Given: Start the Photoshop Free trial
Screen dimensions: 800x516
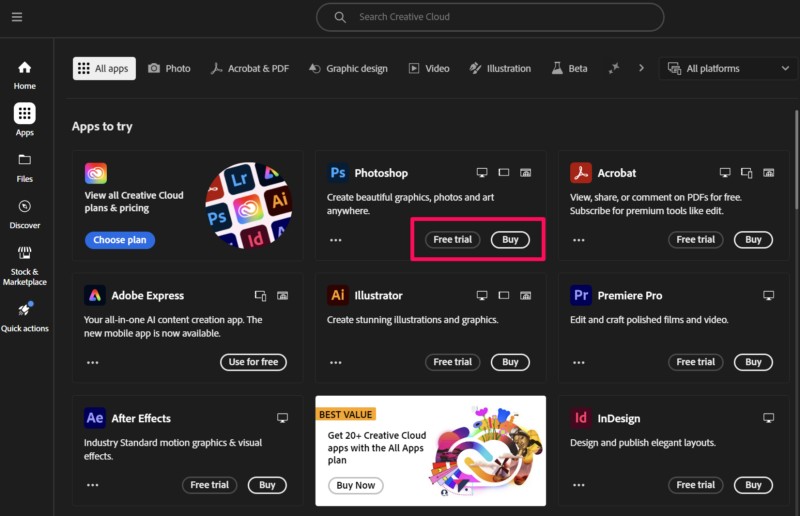Looking at the screenshot, I should pos(453,240).
